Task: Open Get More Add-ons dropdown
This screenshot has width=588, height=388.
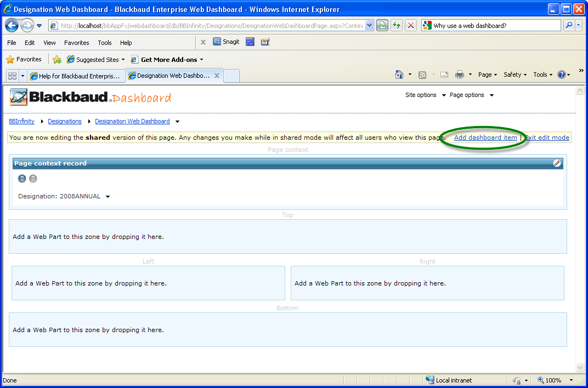Action: (x=167, y=60)
